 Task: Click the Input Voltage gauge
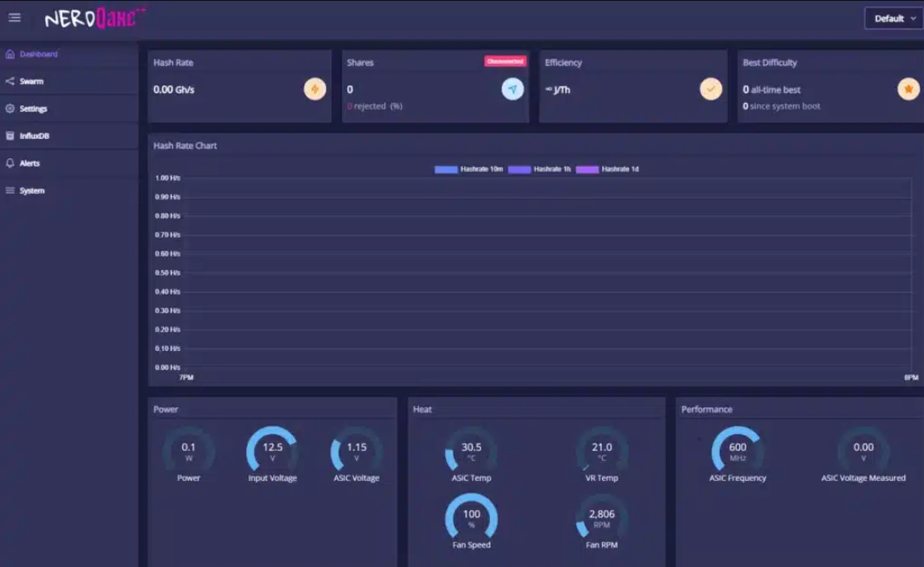pos(272,452)
